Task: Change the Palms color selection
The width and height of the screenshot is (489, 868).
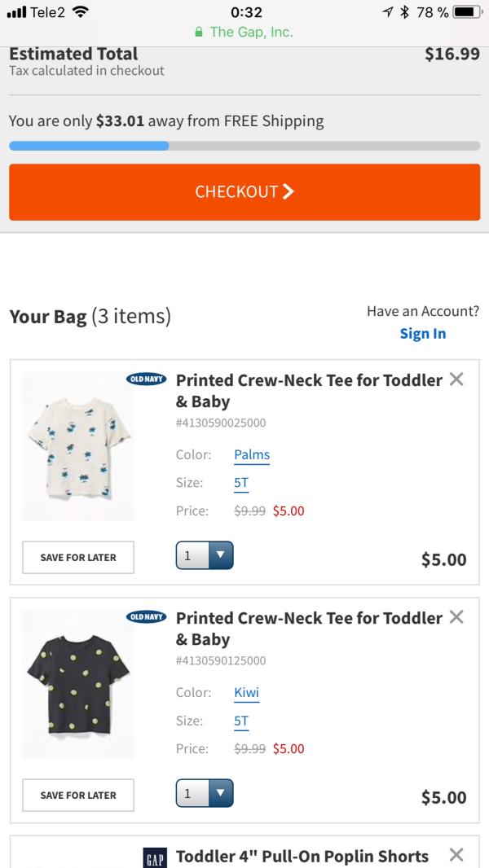Action: pyautogui.click(x=252, y=455)
